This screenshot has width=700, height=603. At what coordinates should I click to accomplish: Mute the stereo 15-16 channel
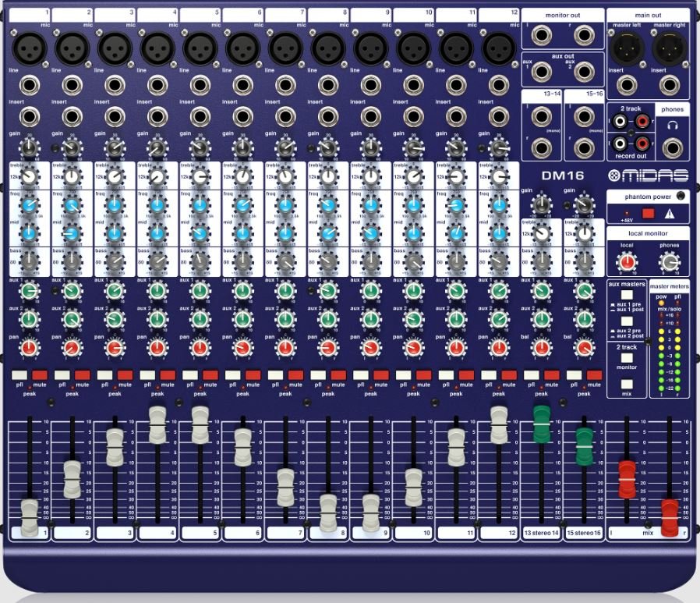tap(594, 374)
